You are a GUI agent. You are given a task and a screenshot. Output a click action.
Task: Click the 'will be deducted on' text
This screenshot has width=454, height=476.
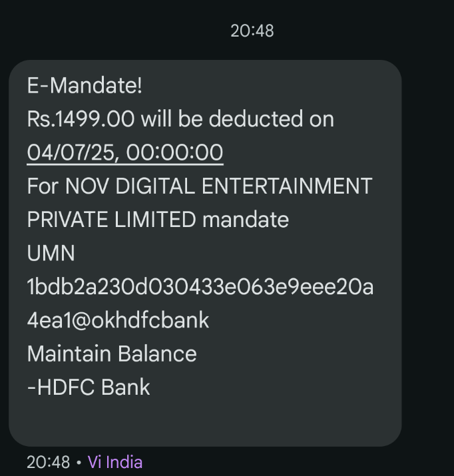[x=237, y=119]
